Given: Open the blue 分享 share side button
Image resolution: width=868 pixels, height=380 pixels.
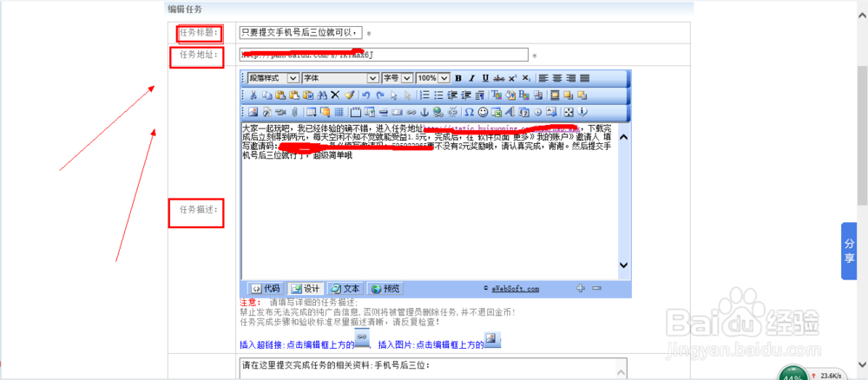Looking at the screenshot, I should pos(849,251).
